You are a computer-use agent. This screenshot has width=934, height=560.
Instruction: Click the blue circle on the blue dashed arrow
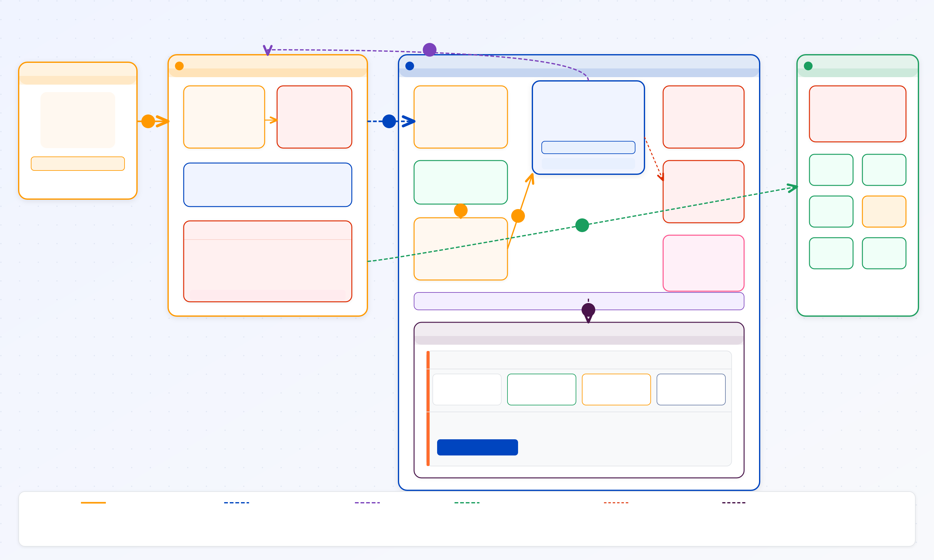tap(389, 121)
